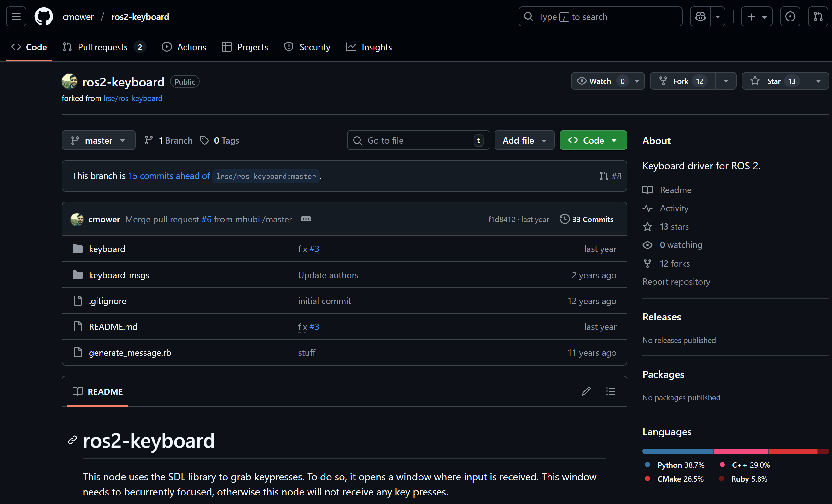Screen dimensions: 832x504
Task: Expand the Star lists dropdown arrow
Action: [x=818, y=81]
